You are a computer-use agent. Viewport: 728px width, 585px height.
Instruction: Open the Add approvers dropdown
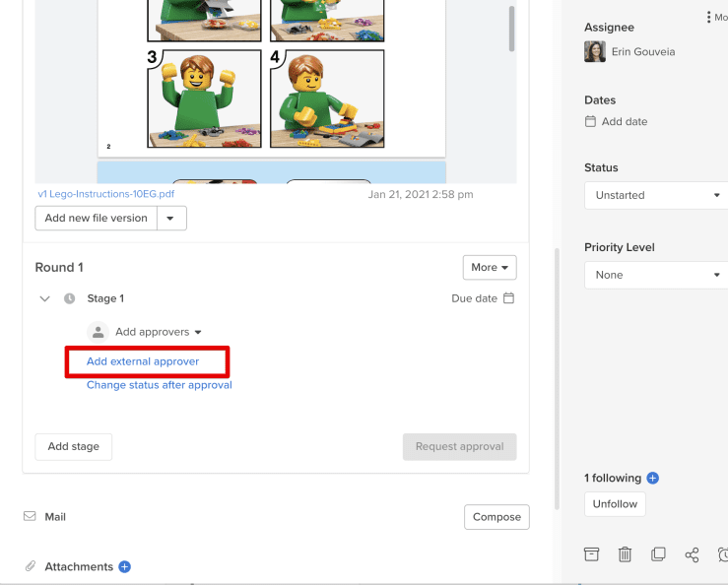click(x=159, y=332)
